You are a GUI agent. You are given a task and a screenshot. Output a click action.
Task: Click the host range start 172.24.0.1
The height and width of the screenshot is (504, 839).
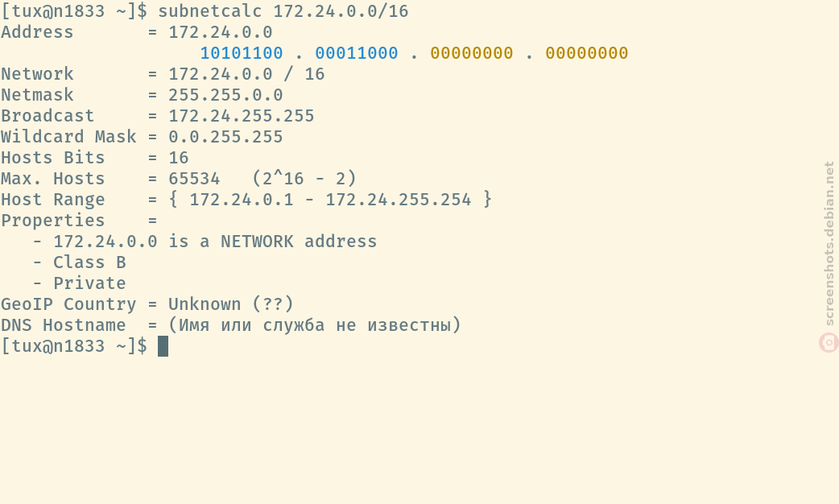(x=242, y=200)
